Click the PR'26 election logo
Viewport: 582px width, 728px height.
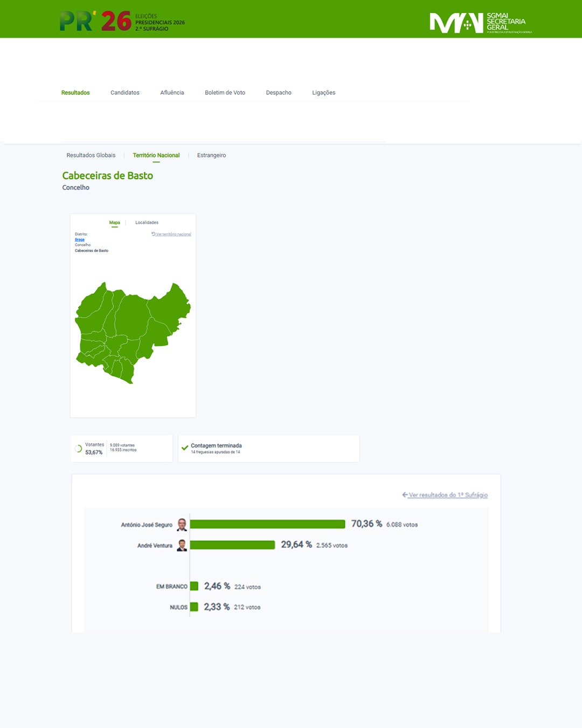coord(122,22)
